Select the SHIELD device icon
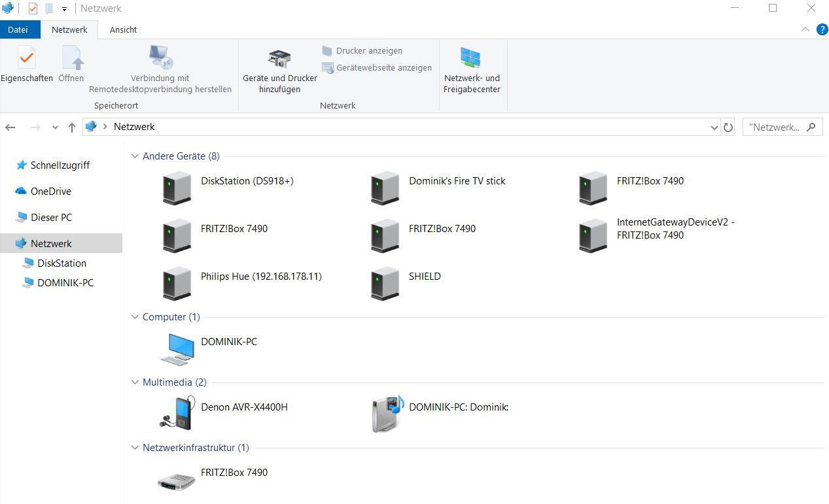The height and width of the screenshot is (504, 829). [385, 283]
